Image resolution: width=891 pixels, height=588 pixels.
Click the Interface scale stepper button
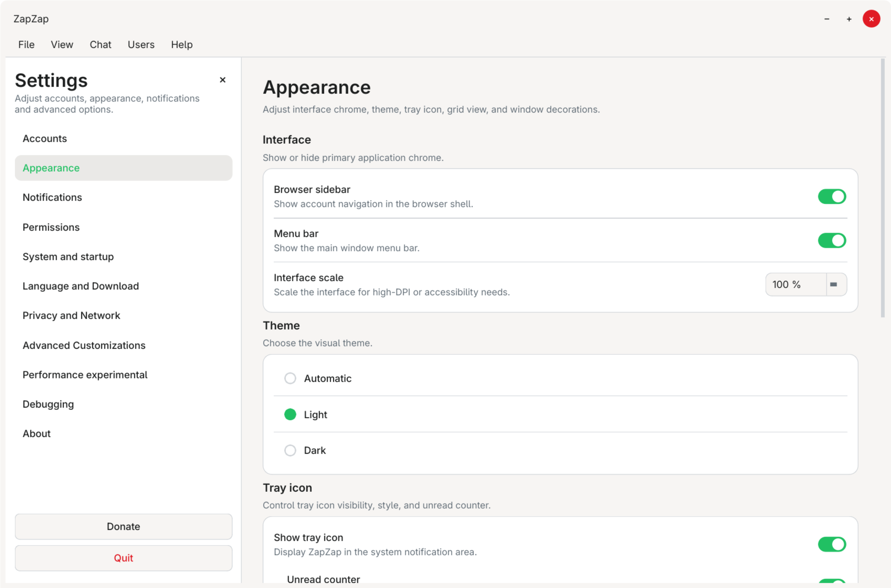coord(836,284)
